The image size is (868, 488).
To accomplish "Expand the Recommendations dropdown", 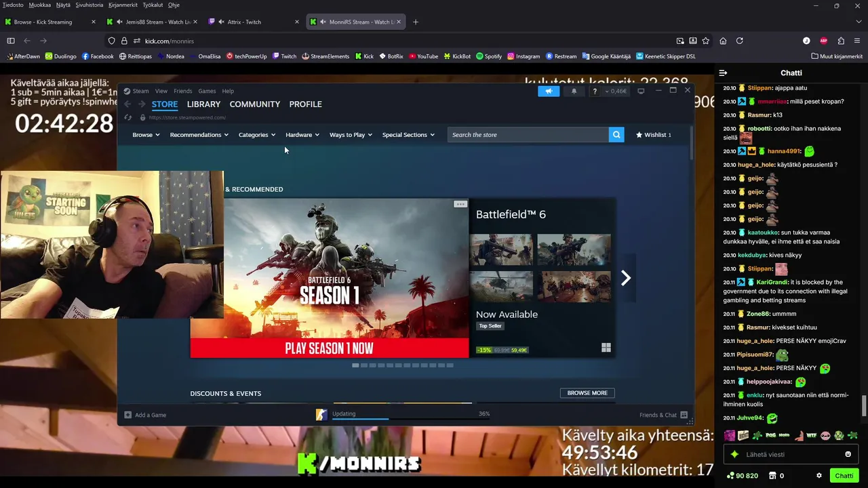I will [199, 135].
